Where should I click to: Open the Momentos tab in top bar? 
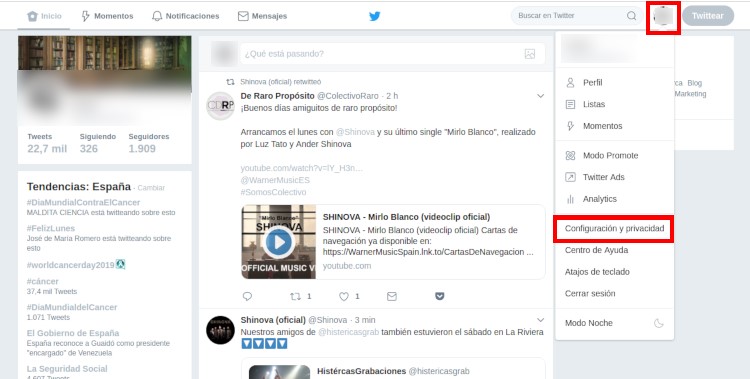tap(107, 16)
